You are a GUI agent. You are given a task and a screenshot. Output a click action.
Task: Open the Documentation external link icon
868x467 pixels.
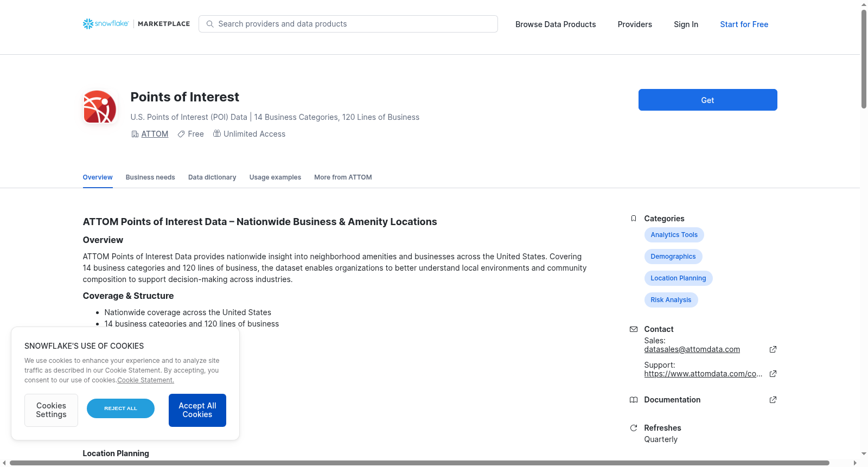pos(773,400)
